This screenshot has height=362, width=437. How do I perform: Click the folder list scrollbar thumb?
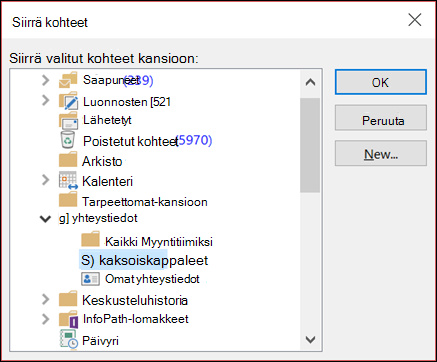(x=310, y=145)
